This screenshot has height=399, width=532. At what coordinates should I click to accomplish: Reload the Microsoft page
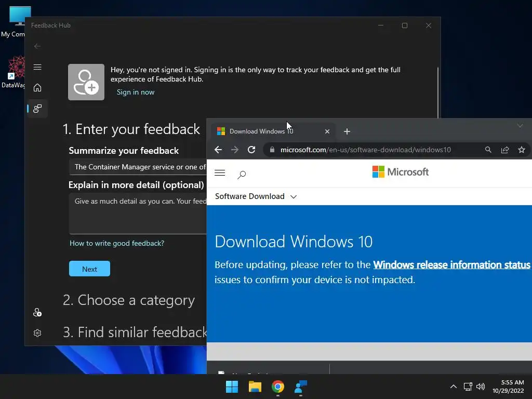pyautogui.click(x=251, y=150)
